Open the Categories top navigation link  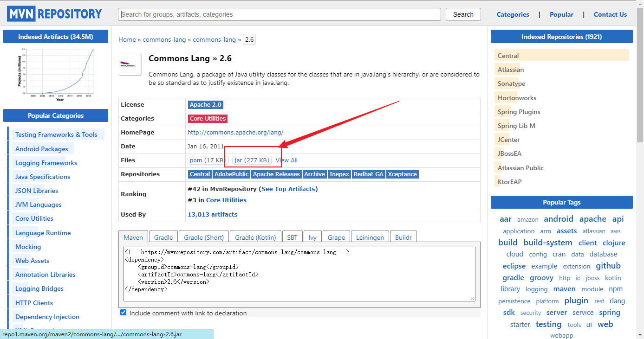(513, 14)
